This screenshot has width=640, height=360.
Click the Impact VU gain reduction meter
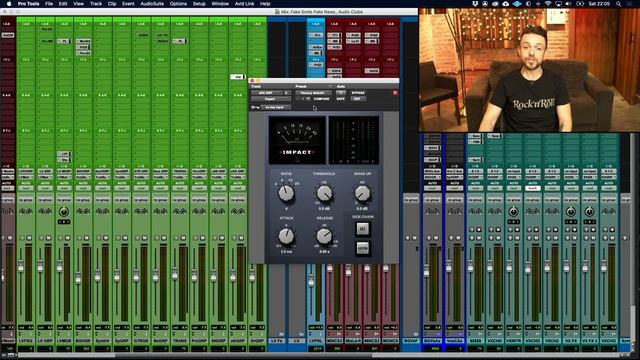(x=297, y=140)
